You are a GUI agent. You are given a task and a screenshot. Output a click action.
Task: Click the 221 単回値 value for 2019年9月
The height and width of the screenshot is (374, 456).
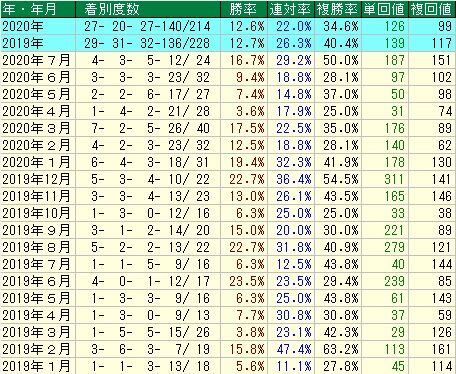[x=395, y=230]
